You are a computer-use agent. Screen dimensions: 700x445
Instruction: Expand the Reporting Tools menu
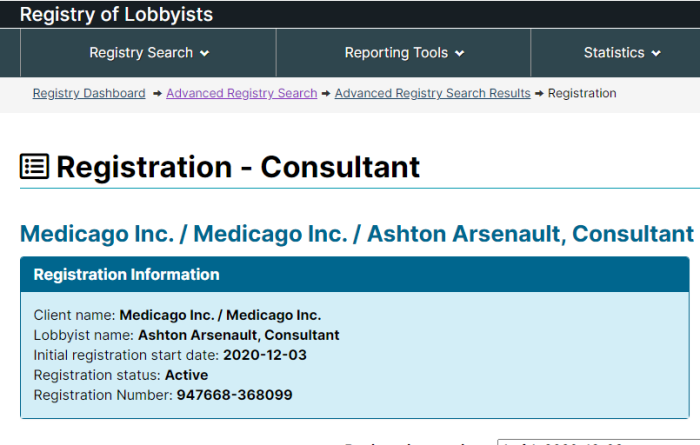tap(404, 53)
